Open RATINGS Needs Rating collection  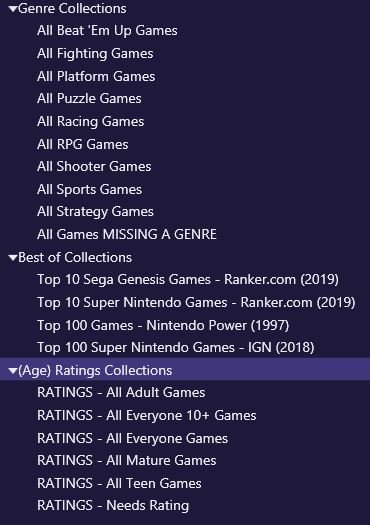pos(113,506)
